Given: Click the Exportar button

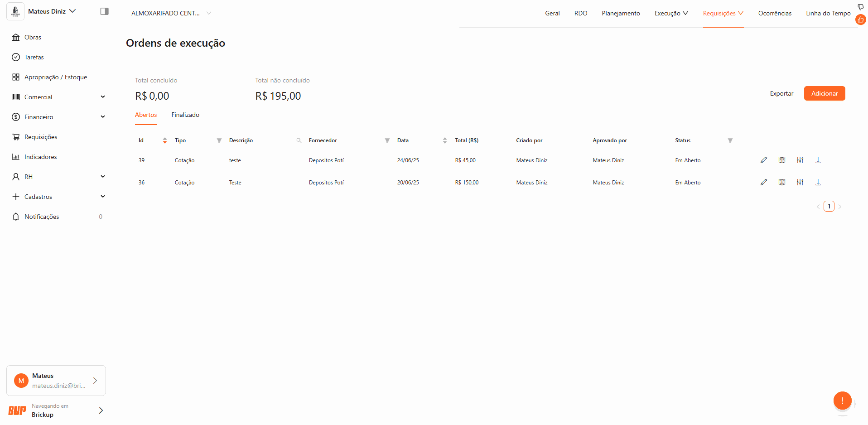Looking at the screenshot, I should [781, 93].
